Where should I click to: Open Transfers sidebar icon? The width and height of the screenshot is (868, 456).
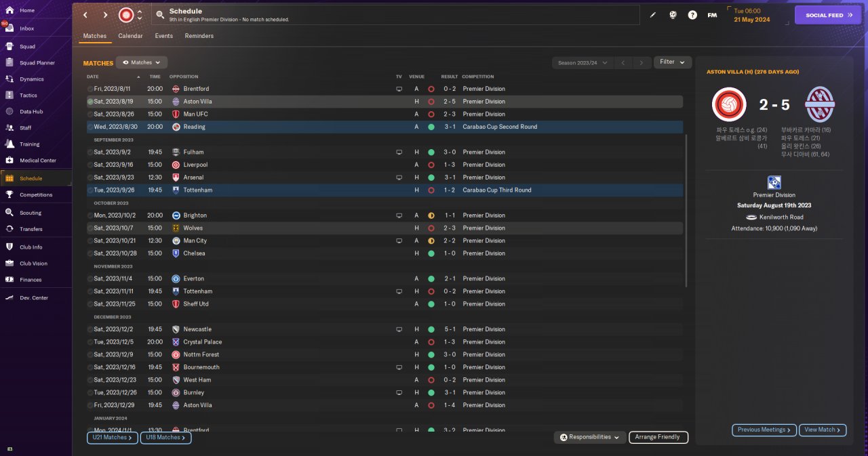pos(9,229)
